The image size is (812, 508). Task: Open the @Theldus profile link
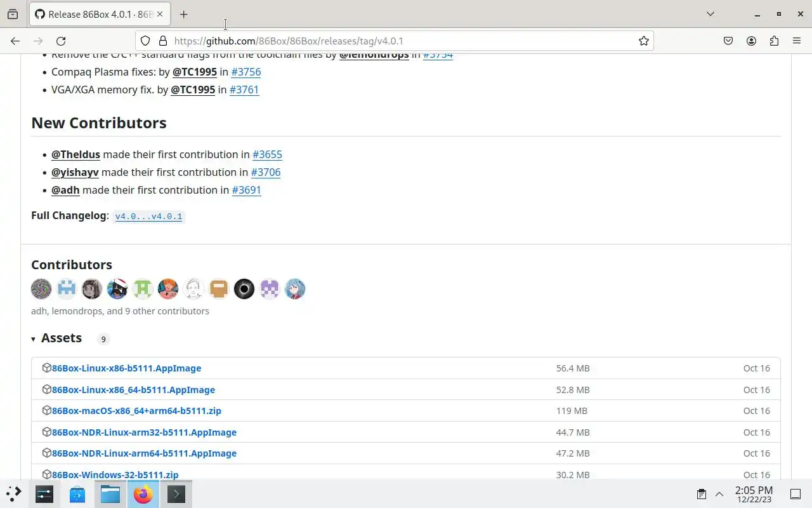75,154
